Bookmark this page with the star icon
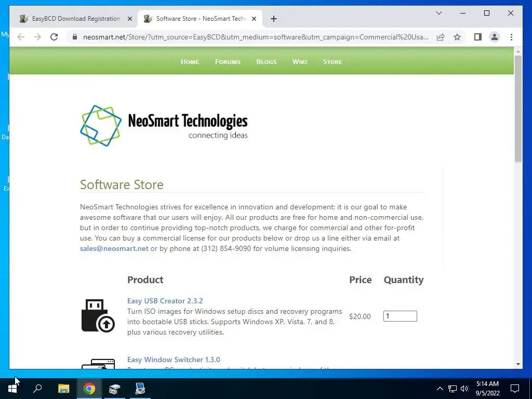This screenshot has height=399, width=532. 457,37
